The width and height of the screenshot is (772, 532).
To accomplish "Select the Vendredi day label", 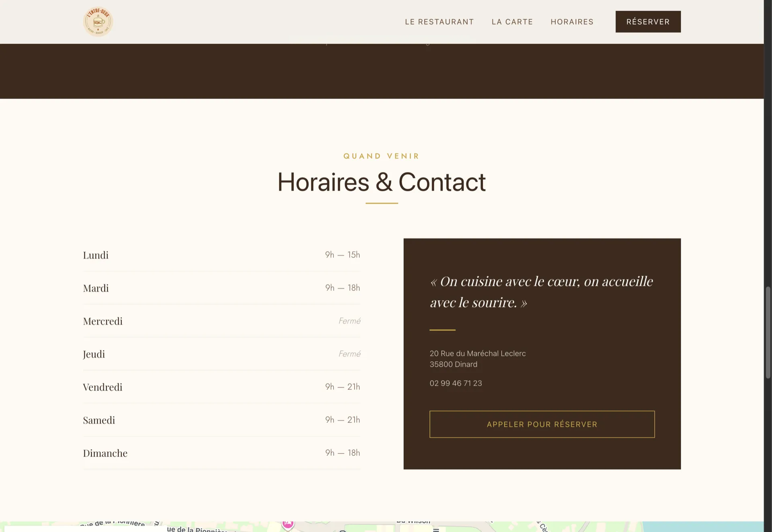I will point(103,387).
